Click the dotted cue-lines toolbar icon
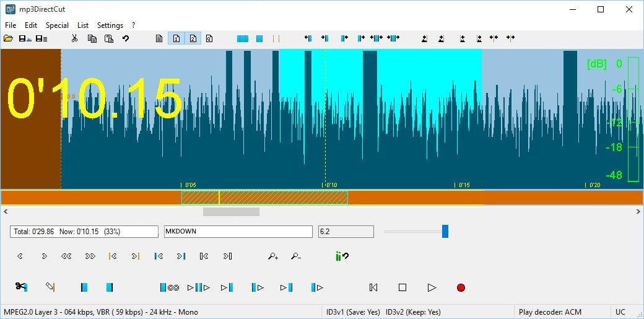644x319 pixels. tap(276, 38)
